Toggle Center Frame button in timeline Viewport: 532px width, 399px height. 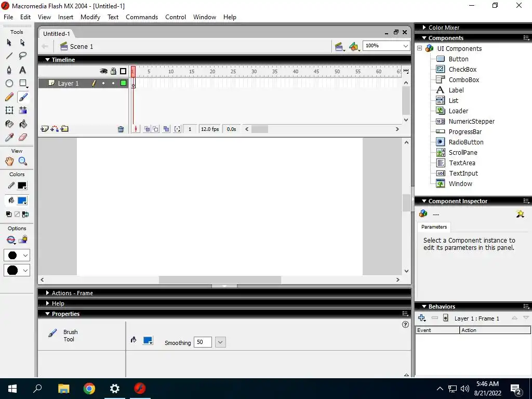136,129
